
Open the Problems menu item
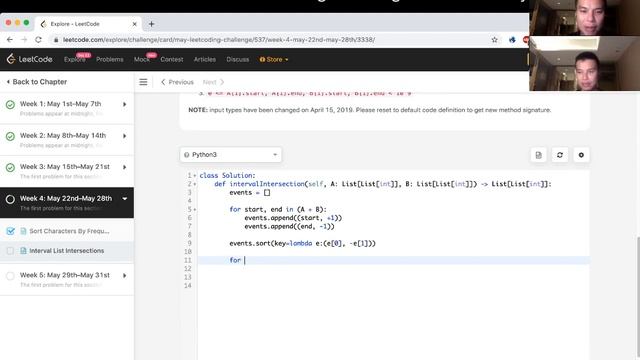coord(110,60)
